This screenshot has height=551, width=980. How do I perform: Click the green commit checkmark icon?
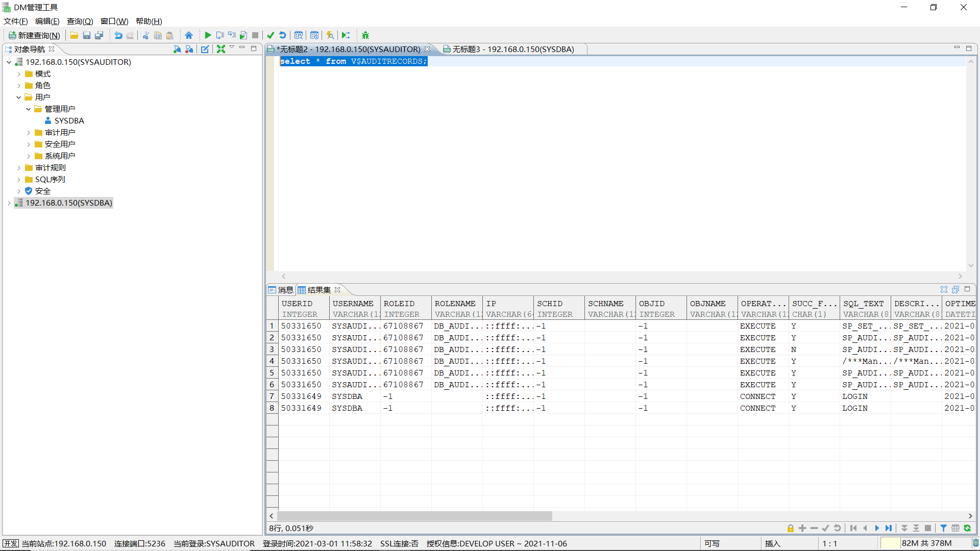(271, 35)
